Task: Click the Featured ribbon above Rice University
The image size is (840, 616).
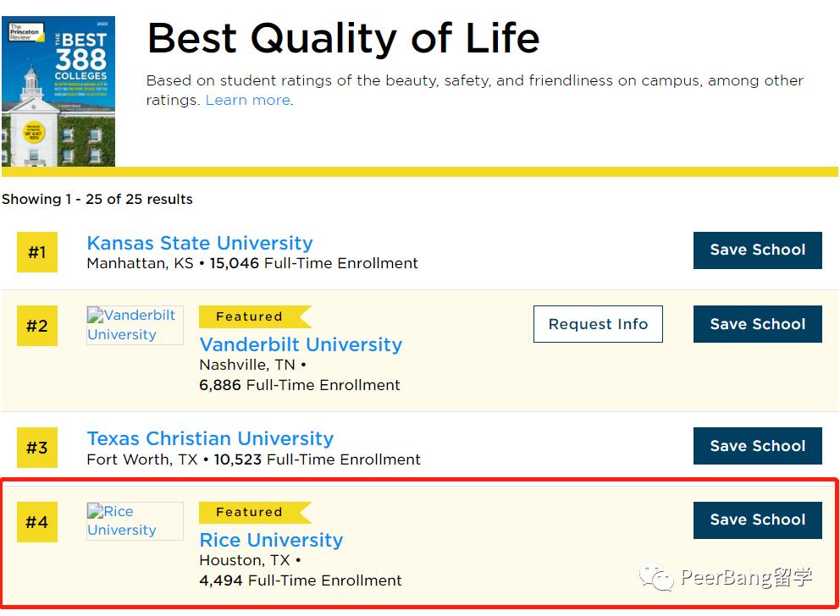Action: [x=251, y=512]
